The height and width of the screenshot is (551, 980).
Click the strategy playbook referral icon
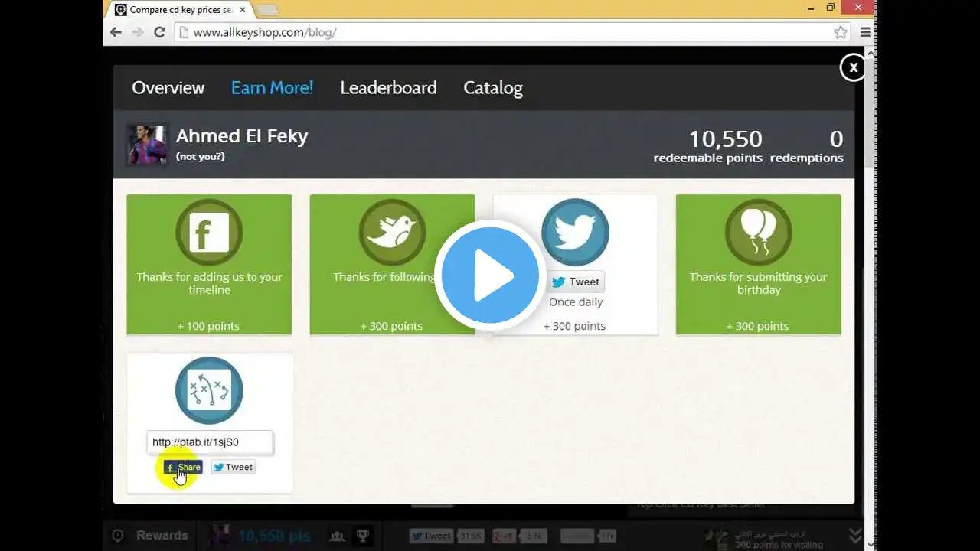(x=209, y=390)
